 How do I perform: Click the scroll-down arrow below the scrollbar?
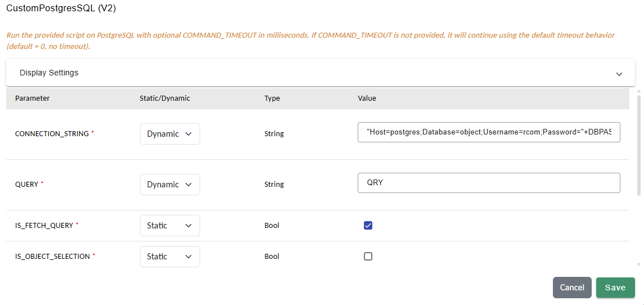[x=638, y=264]
